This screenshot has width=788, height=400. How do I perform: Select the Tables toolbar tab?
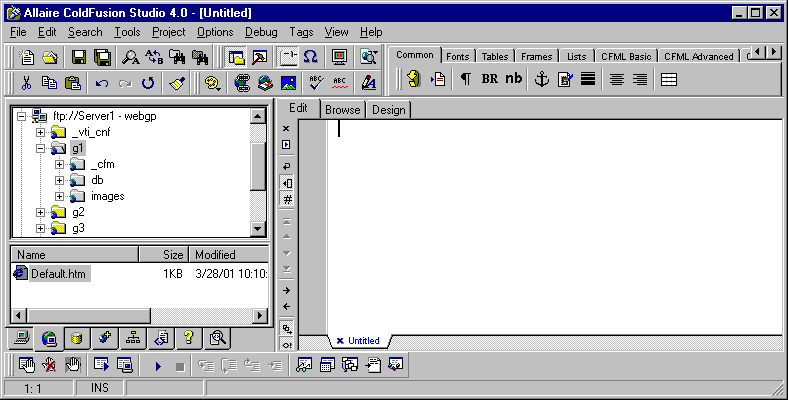pos(495,57)
